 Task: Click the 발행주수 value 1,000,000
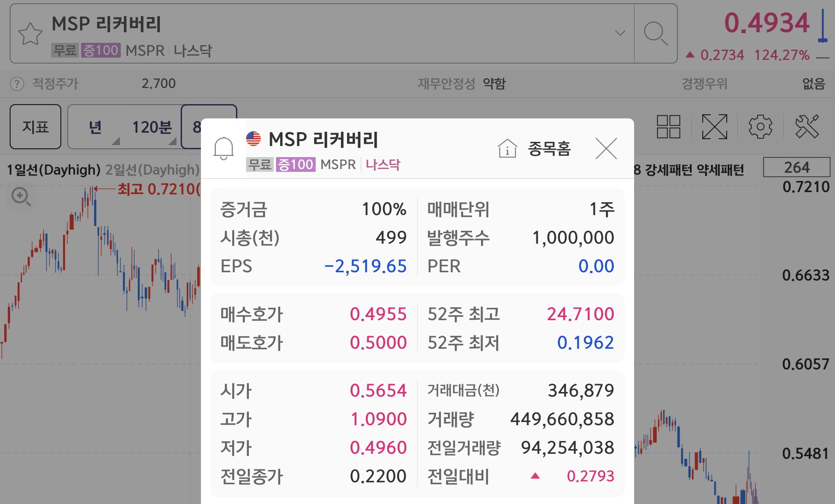click(x=573, y=238)
